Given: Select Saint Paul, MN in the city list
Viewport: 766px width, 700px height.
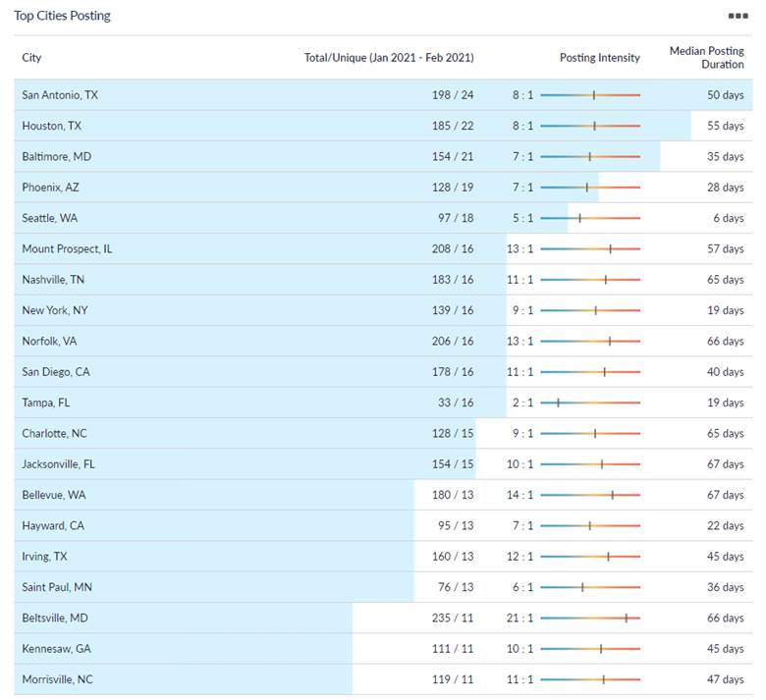Looking at the screenshot, I should (57, 587).
